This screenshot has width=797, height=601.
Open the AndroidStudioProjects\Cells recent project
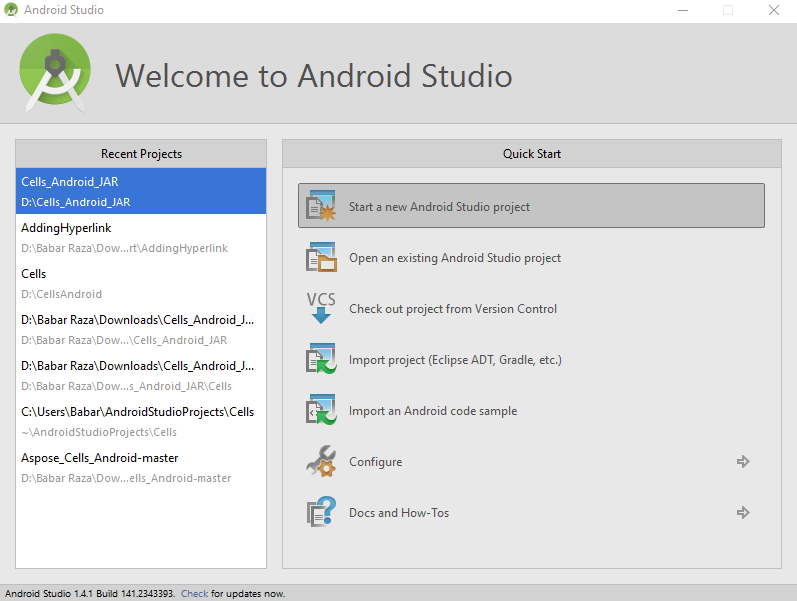[141, 421]
